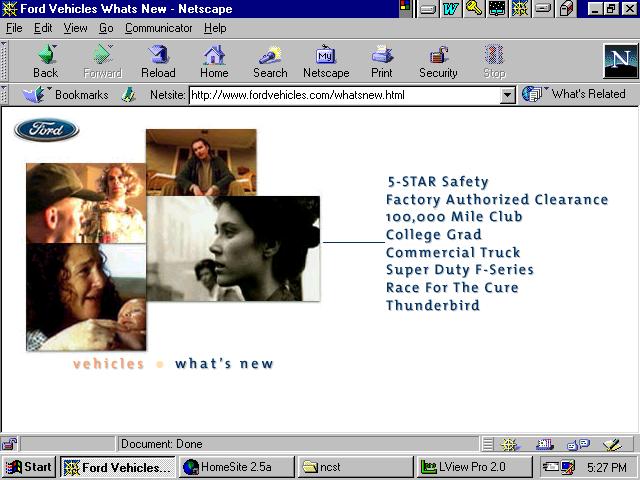This screenshot has height=480, width=640.
Task: Reload the current page
Action: click(x=158, y=61)
